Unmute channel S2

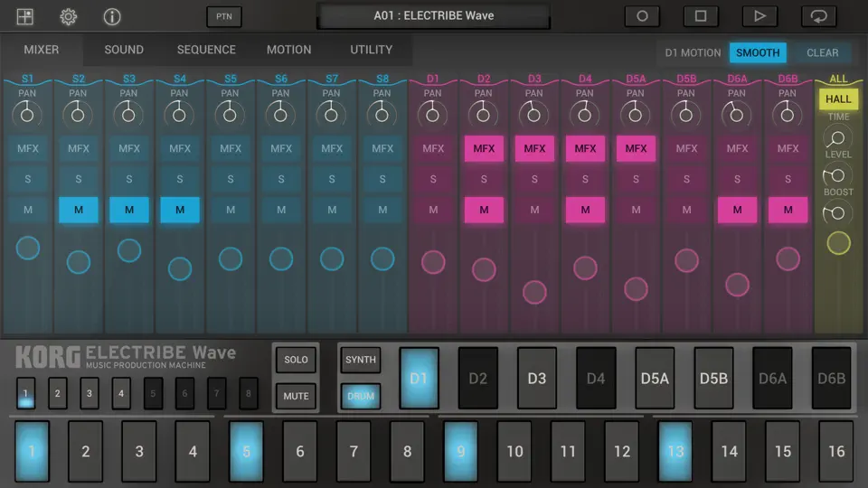[79, 210]
